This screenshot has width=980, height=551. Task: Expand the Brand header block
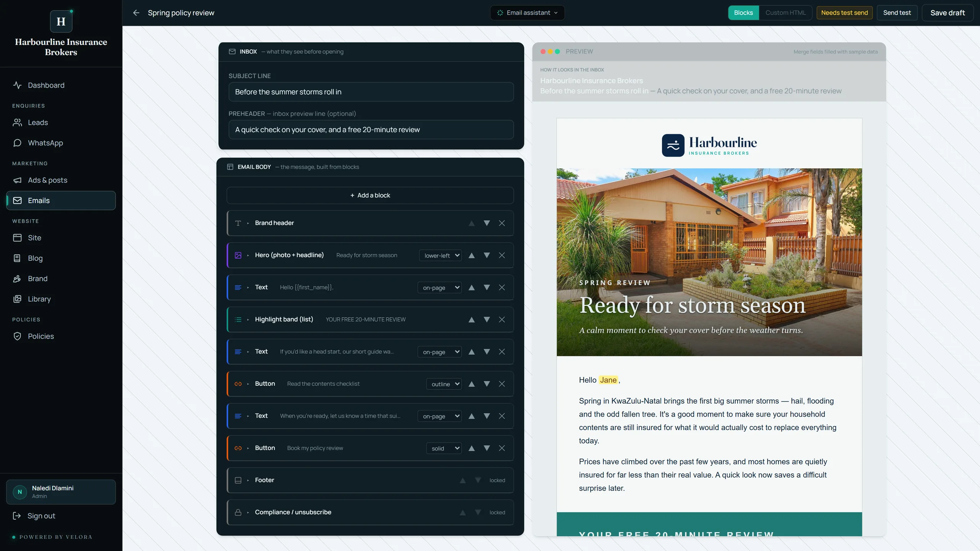click(248, 223)
